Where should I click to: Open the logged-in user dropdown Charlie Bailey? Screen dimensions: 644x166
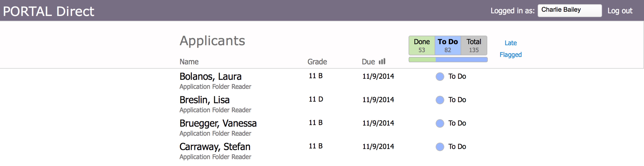(x=569, y=11)
